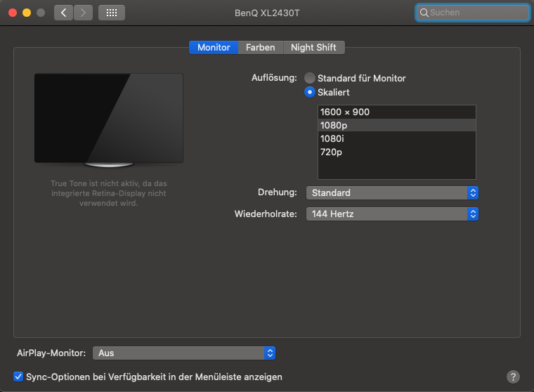The image size is (534, 392).
Task: Focus the Suchen search field
Action: pyautogui.click(x=472, y=13)
